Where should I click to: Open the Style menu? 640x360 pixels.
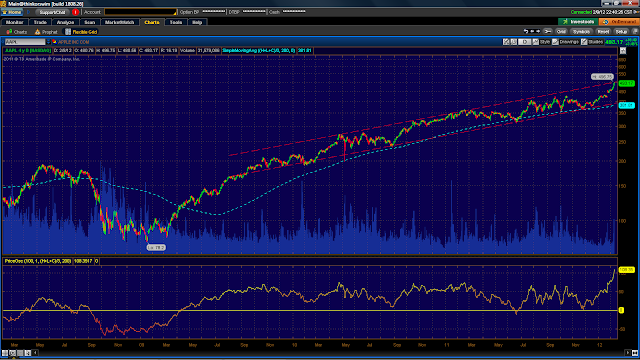coord(542,42)
